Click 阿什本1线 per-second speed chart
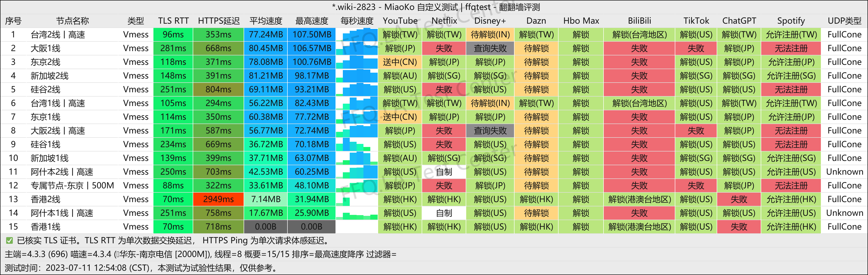Screen dimensions: 868x275 (x=357, y=213)
